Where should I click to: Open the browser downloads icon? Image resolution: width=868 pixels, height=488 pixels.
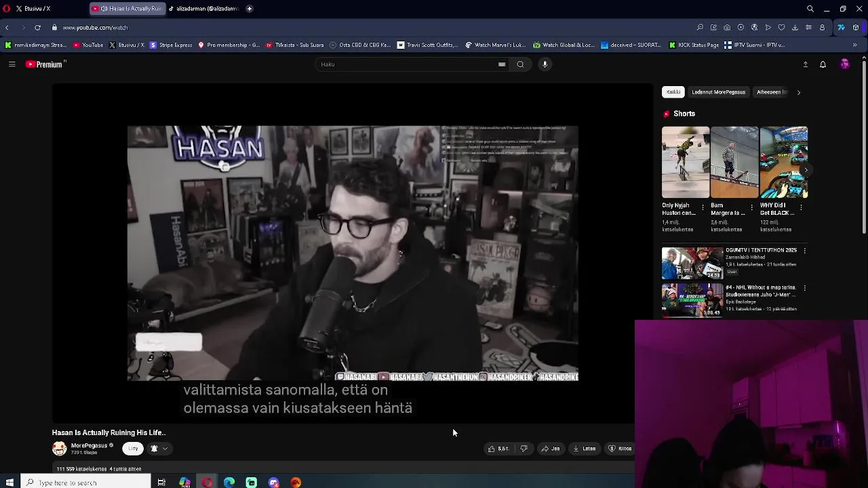tap(795, 28)
